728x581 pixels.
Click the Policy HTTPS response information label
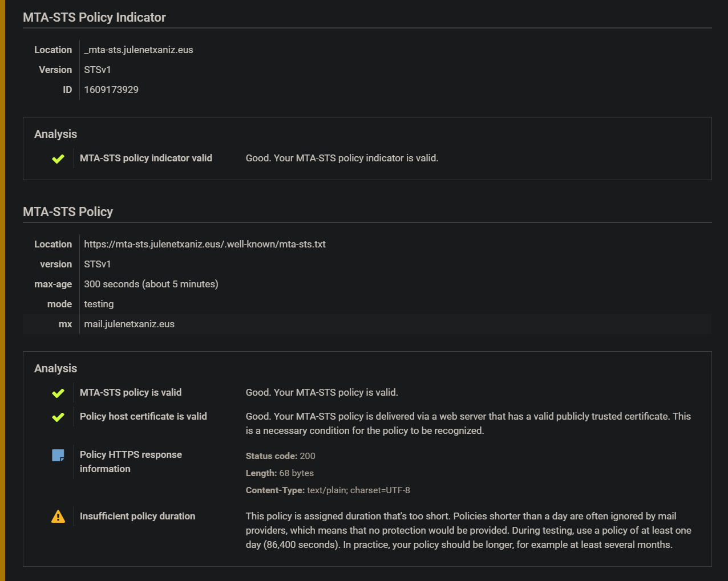click(131, 461)
